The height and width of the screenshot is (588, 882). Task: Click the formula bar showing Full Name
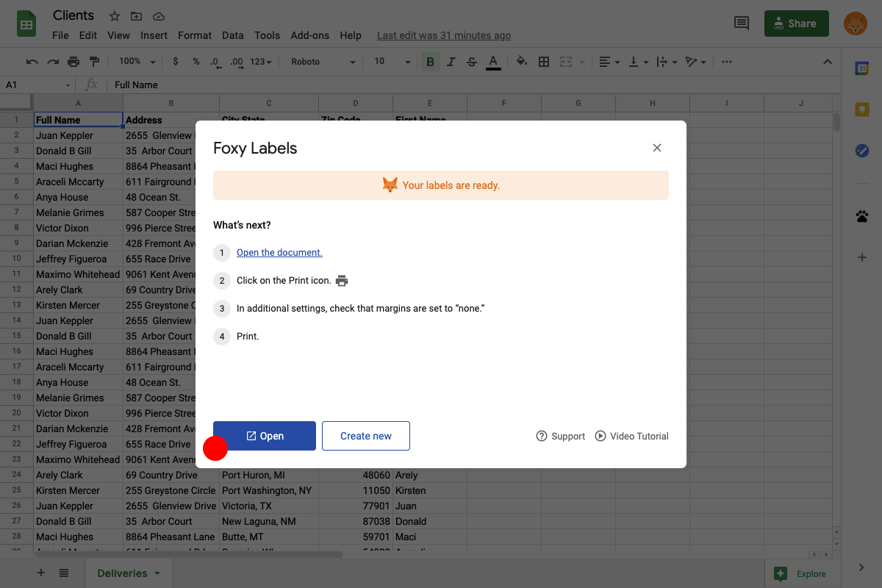(474, 85)
